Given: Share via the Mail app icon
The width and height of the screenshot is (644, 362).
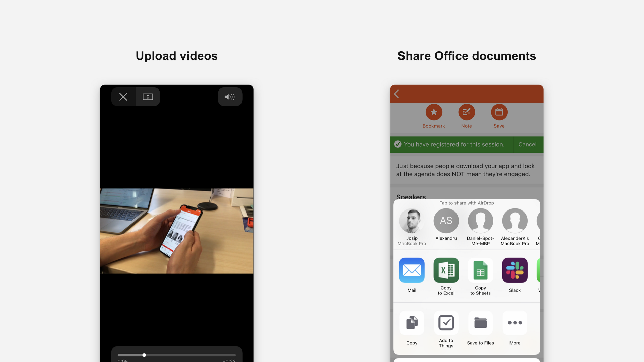Looking at the screenshot, I should [x=412, y=270].
